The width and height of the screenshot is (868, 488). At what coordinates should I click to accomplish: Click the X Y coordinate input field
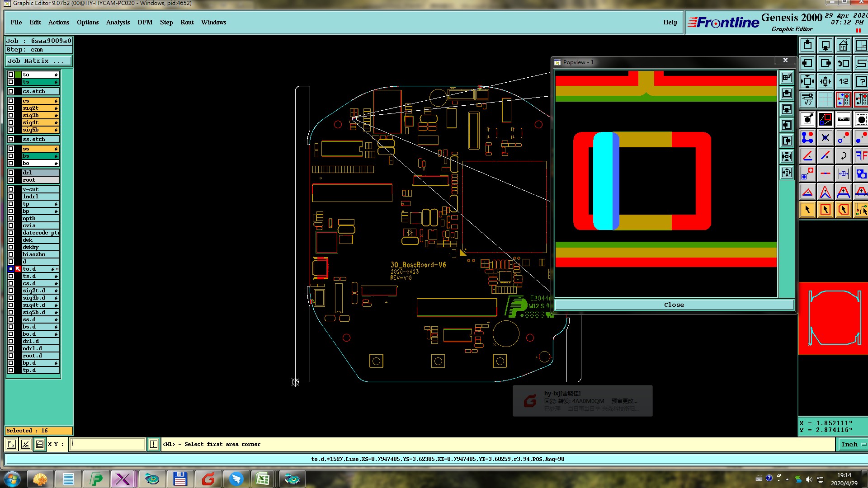click(x=108, y=445)
